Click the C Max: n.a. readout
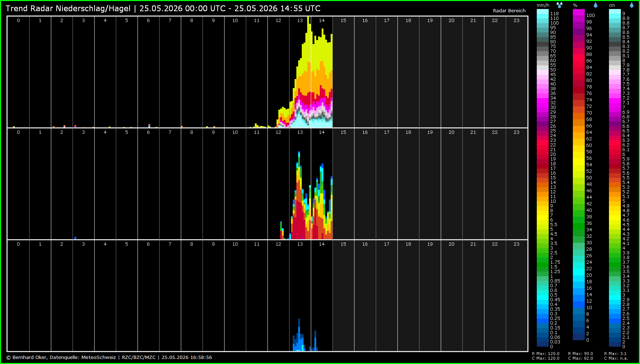 tap(616, 358)
